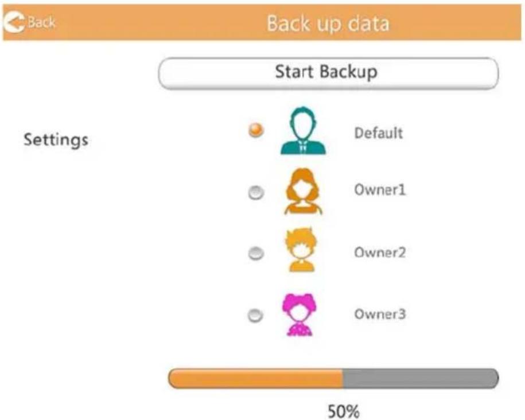Click the orange filled part of progress bar
Image resolution: width=525 pixels, height=420 pixels.
[x=255, y=379]
